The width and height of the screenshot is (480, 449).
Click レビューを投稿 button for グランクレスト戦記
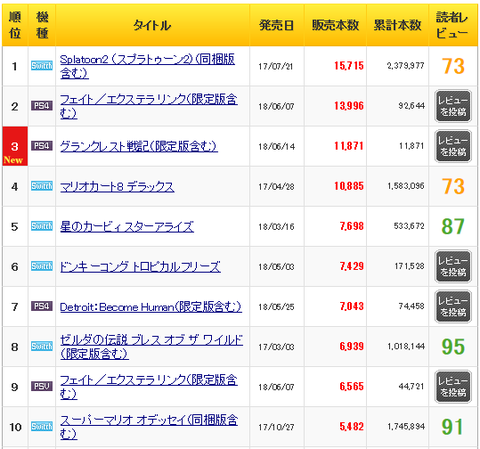click(x=453, y=146)
